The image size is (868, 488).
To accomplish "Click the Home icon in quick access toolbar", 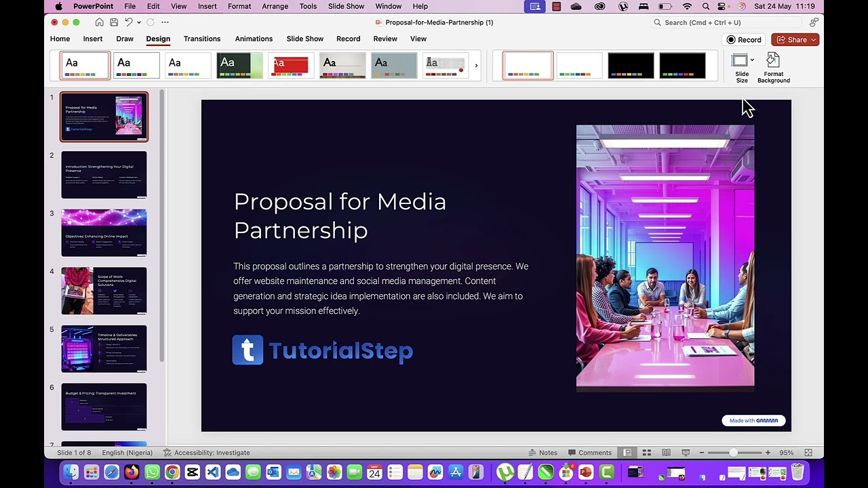I will 99,22.
